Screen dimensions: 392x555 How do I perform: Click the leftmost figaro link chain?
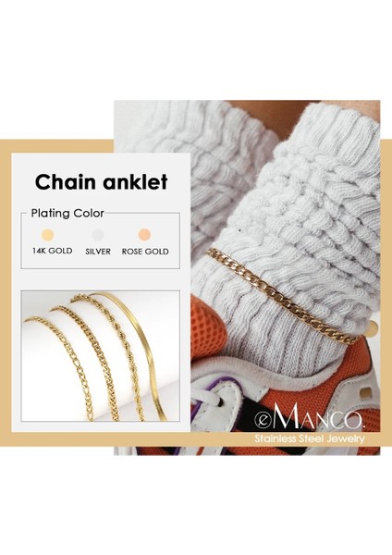pyautogui.click(x=64, y=364)
